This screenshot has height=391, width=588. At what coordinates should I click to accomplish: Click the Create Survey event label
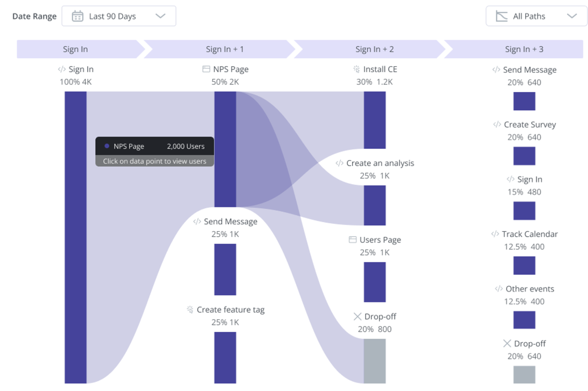(x=530, y=125)
